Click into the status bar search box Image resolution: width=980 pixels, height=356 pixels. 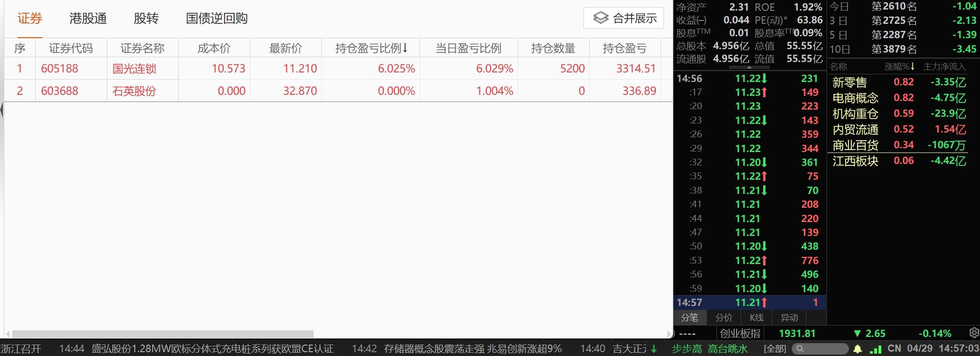[x=820, y=349]
